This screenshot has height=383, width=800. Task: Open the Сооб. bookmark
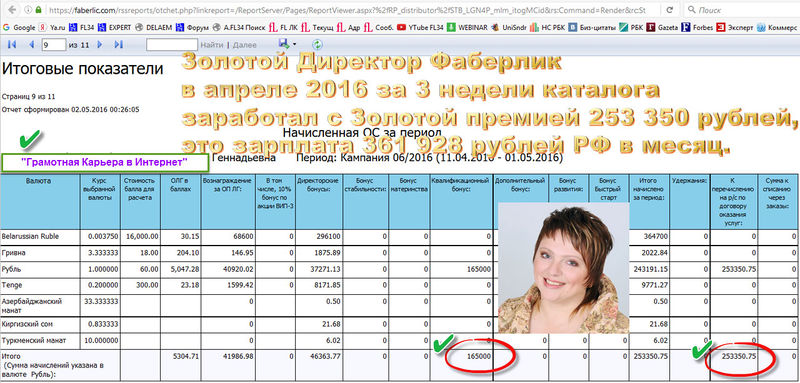tap(379, 27)
